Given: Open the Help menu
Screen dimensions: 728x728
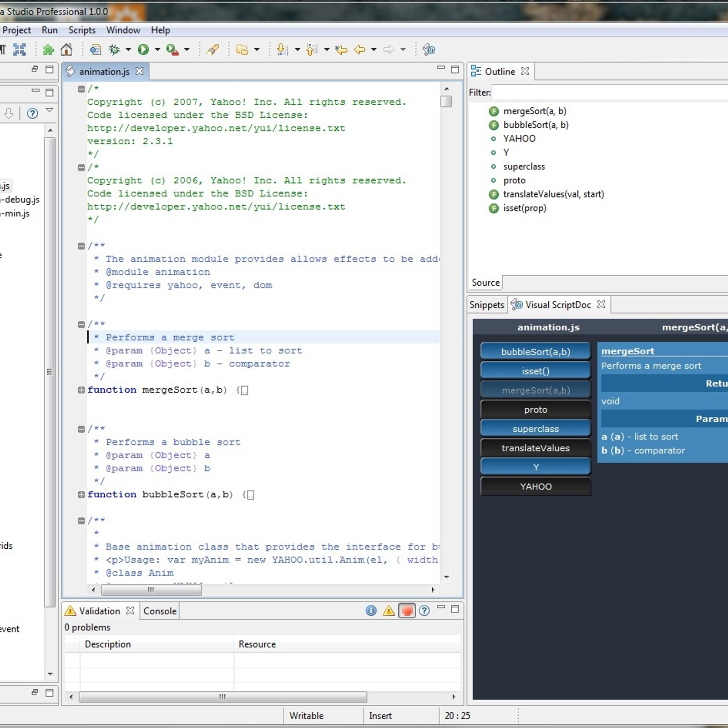Looking at the screenshot, I should [x=161, y=30].
